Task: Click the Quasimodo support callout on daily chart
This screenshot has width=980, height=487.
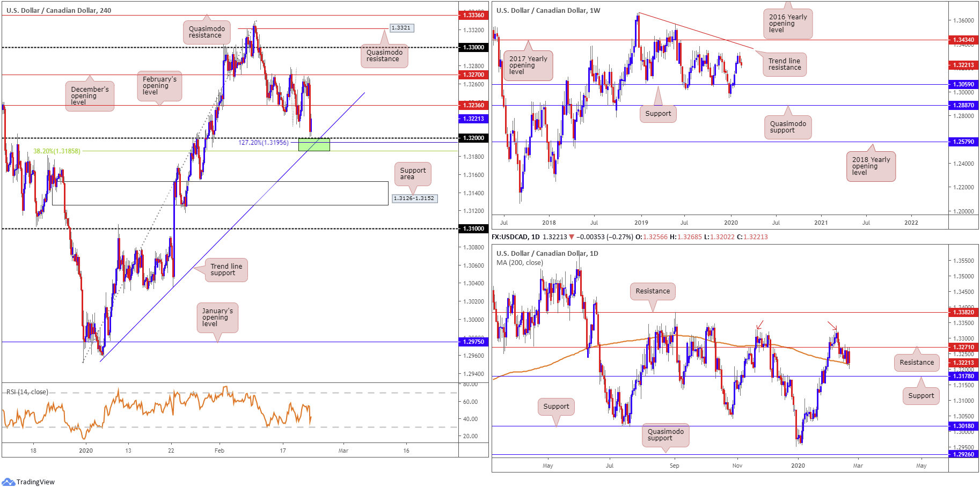Action: [665, 434]
